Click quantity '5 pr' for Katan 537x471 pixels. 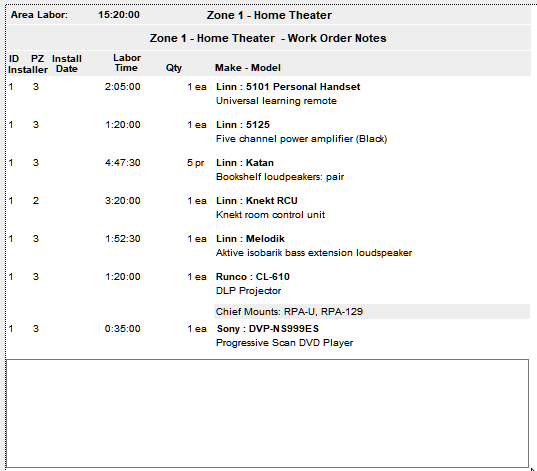[x=196, y=163]
